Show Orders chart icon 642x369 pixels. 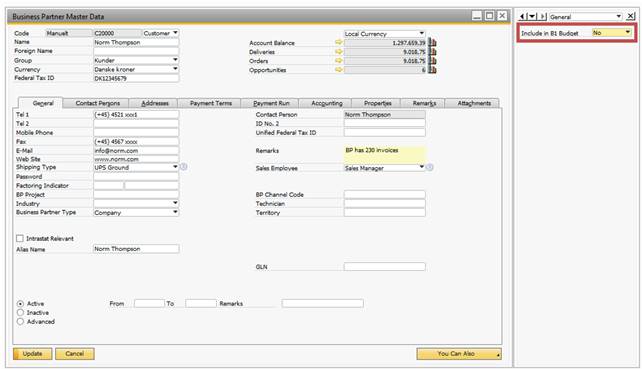(432, 61)
